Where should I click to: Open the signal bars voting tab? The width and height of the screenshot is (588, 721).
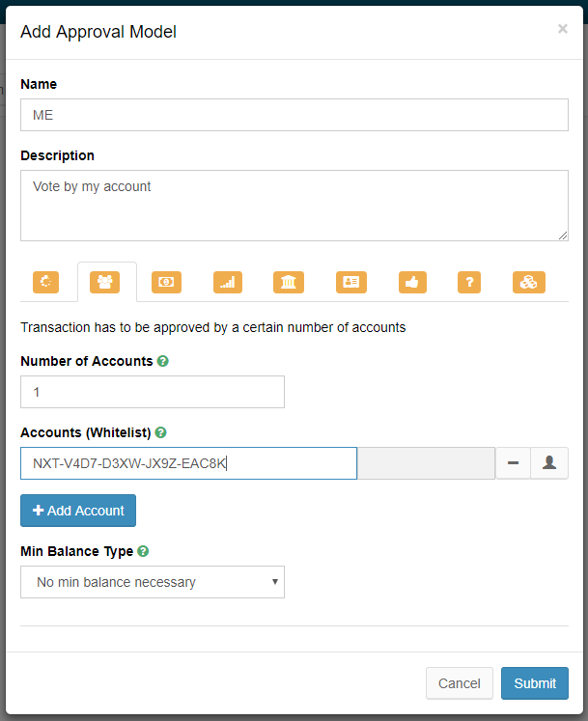coord(228,282)
